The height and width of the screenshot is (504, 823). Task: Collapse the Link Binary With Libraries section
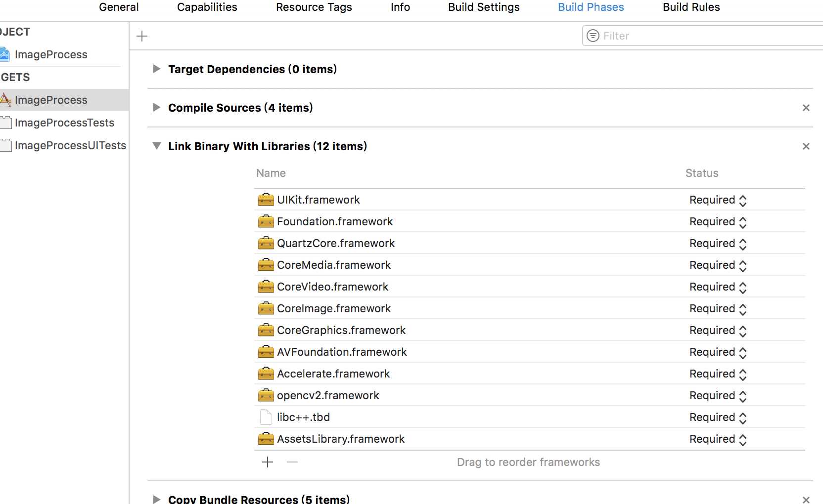click(157, 146)
